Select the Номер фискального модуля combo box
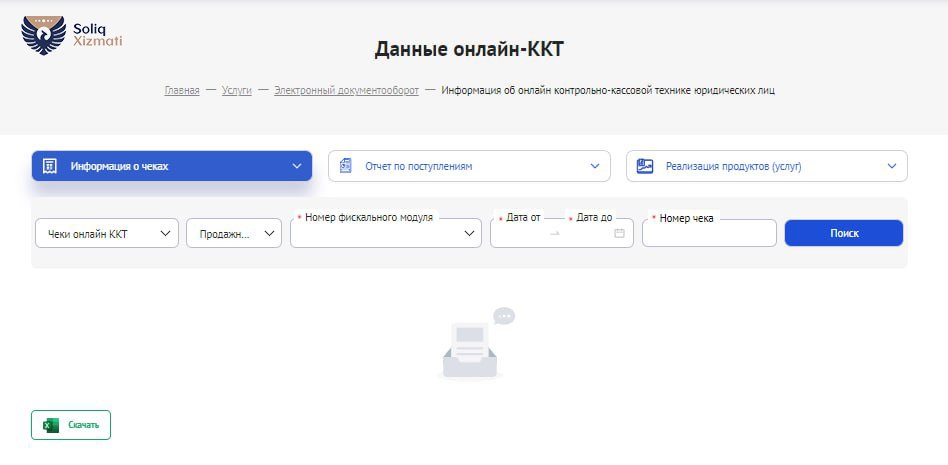This screenshot has width=948, height=465. 385,234
